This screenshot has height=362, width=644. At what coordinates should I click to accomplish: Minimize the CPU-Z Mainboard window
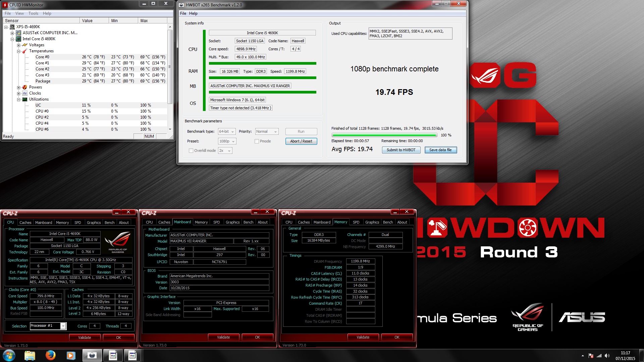256,212
